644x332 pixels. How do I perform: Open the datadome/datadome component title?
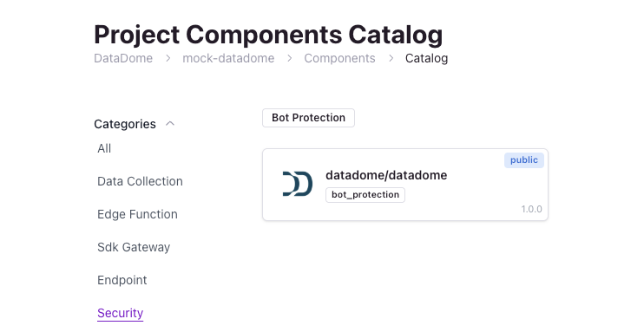pos(386,175)
